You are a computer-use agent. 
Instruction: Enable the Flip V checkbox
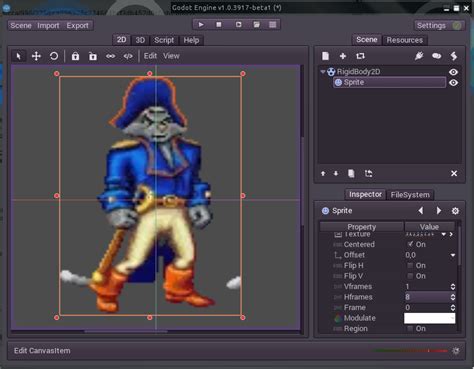click(410, 276)
